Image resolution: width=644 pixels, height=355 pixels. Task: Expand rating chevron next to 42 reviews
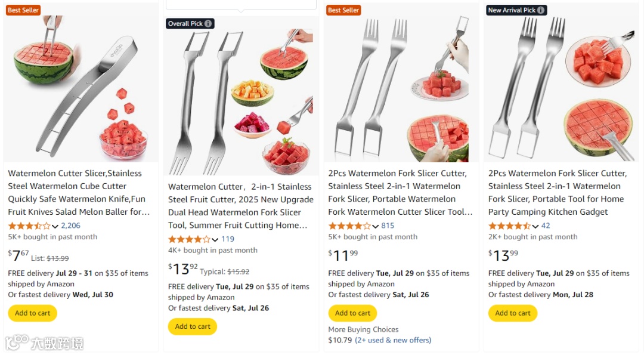535,226
